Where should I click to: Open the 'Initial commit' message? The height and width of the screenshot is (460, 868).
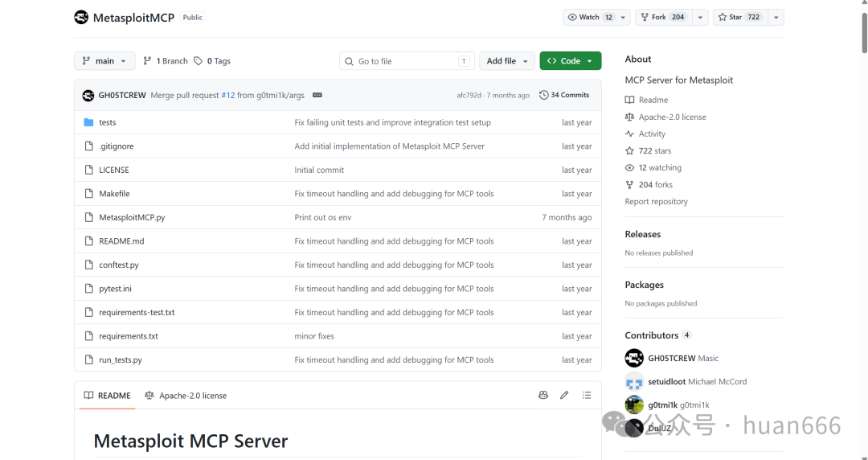(319, 170)
